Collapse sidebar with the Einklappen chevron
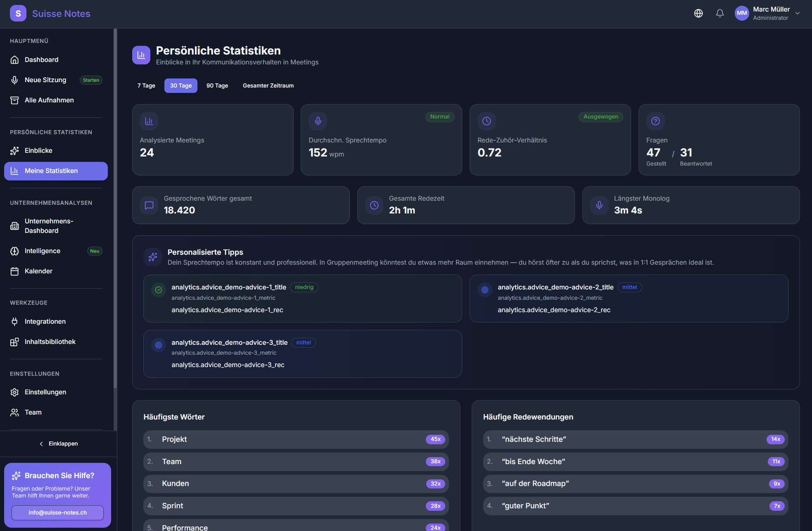Viewport: 812px width, 531px height. pos(41,444)
